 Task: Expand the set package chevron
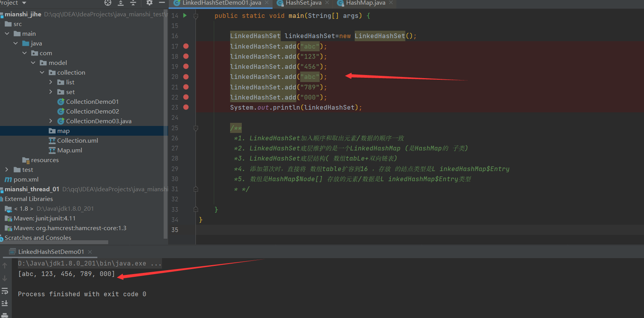[51, 92]
